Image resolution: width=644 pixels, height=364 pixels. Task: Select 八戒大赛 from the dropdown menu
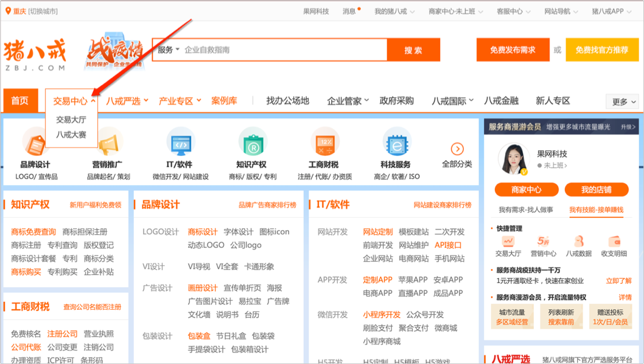coord(71,135)
